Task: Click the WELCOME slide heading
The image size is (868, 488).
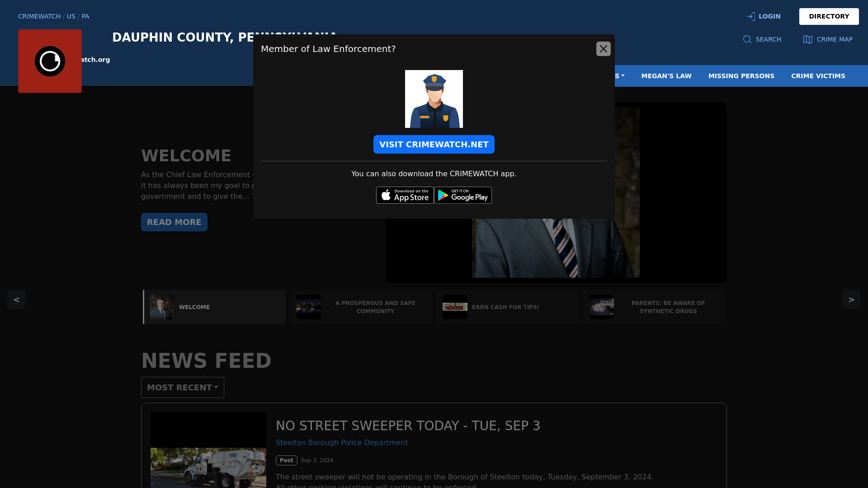Action: tap(186, 156)
